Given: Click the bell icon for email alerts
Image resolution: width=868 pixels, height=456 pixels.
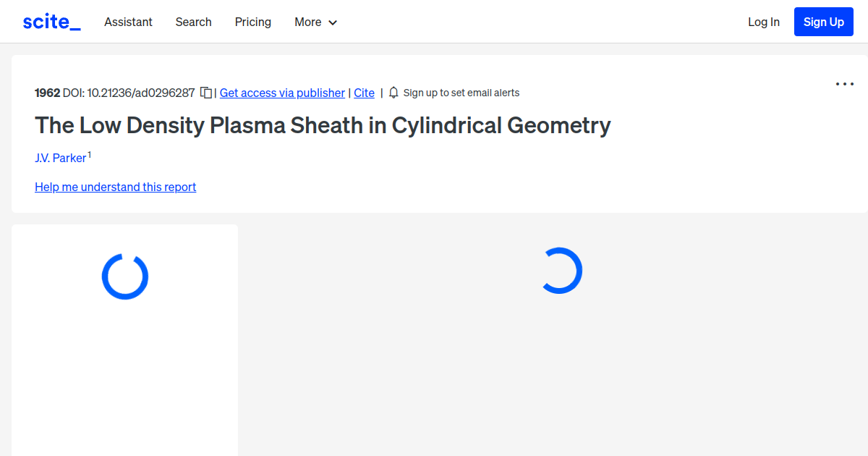Looking at the screenshot, I should [x=393, y=92].
